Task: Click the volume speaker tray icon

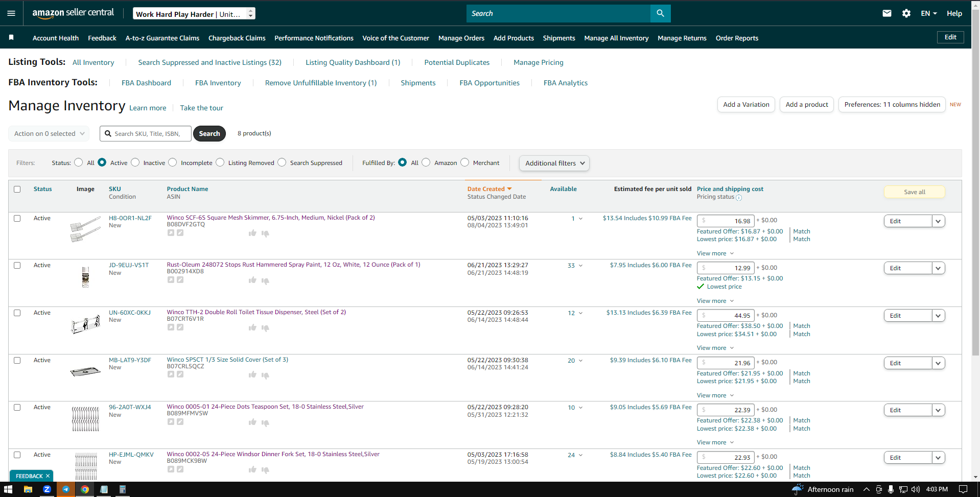Action: pyautogui.click(x=915, y=489)
